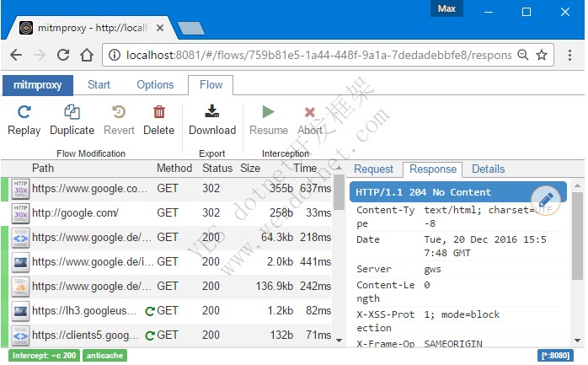This screenshot has height=365, width=588.
Task: Select the https://www.google.co... 302 flow
Action: click(167, 189)
